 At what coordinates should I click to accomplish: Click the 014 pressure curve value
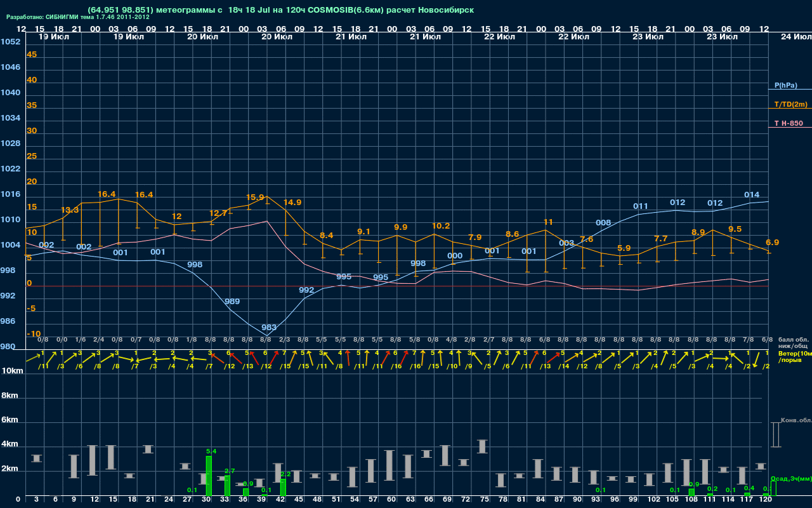[752, 195]
